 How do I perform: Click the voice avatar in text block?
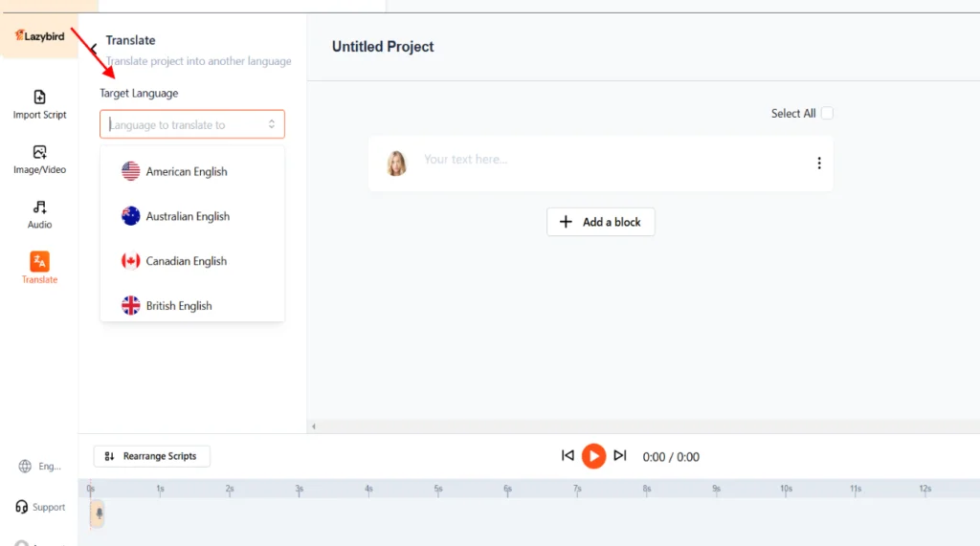click(396, 164)
